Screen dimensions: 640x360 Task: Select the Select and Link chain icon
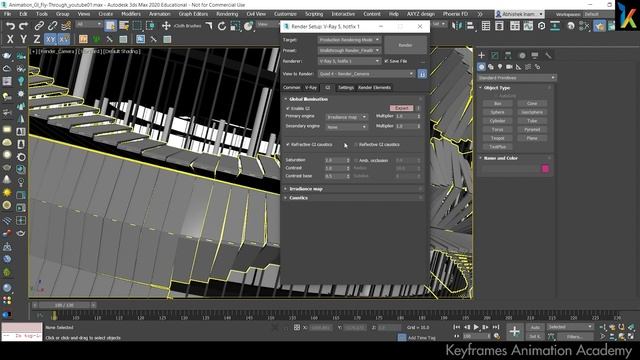click(x=39, y=26)
